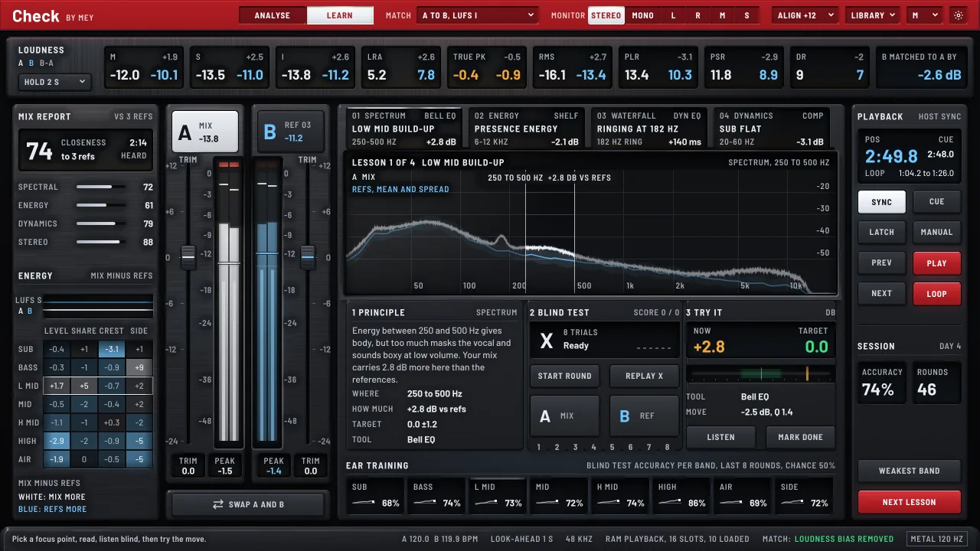
Task: Click the X blind test source icon
Action: pyautogui.click(x=547, y=341)
